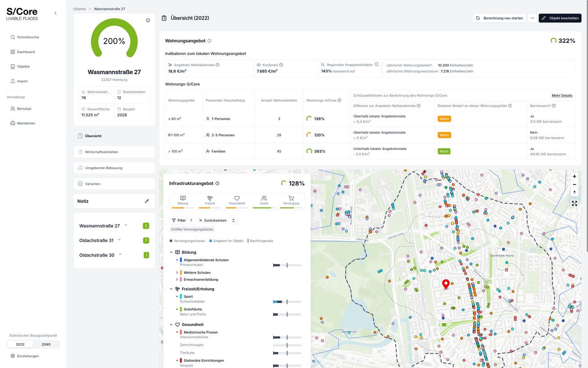Image resolution: width=588 pixels, height=368 pixels.
Task: Zoom in on the map
Action: pyautogui.click(x=574, y=176)
